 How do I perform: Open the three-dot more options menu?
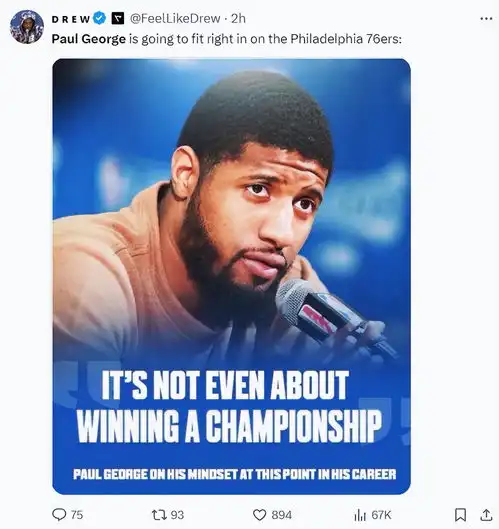[486, 19]
